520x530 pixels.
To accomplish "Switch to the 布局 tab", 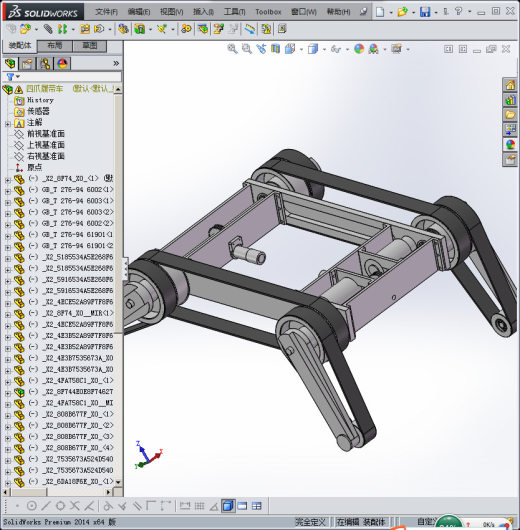I will coord(54,46).
